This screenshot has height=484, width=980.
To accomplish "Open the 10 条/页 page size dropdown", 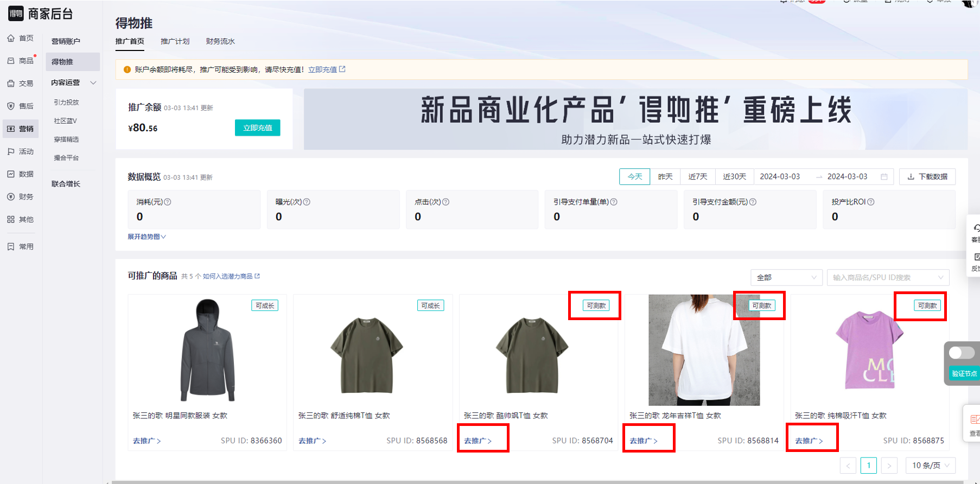I will (x=931, y=466).
